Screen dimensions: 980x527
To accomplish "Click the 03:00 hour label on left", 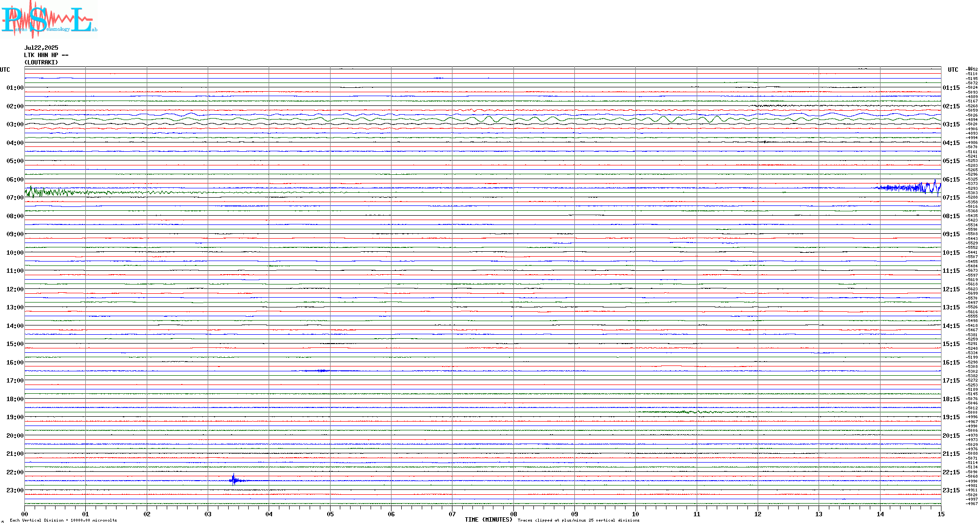I will (15, 124).
